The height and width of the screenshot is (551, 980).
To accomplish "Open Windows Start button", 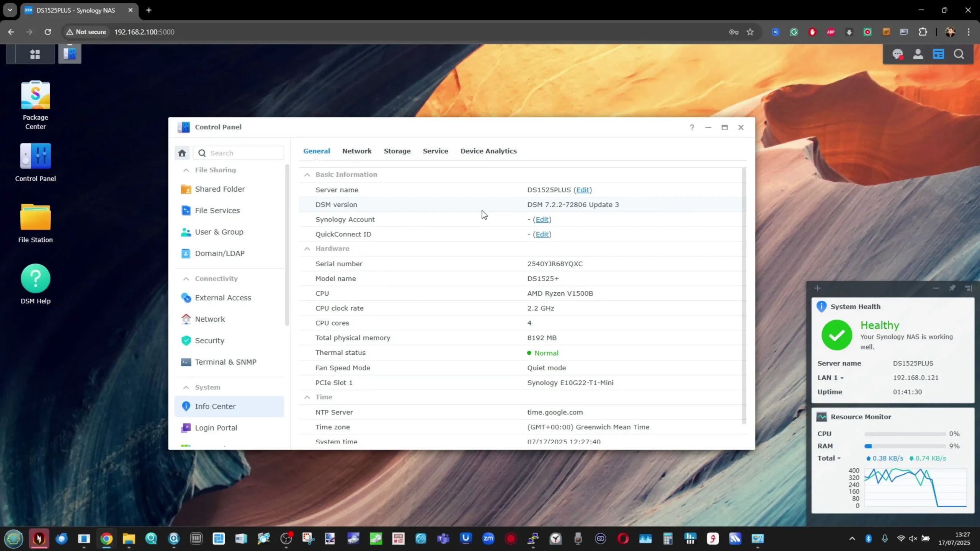I will click(14, 539).
